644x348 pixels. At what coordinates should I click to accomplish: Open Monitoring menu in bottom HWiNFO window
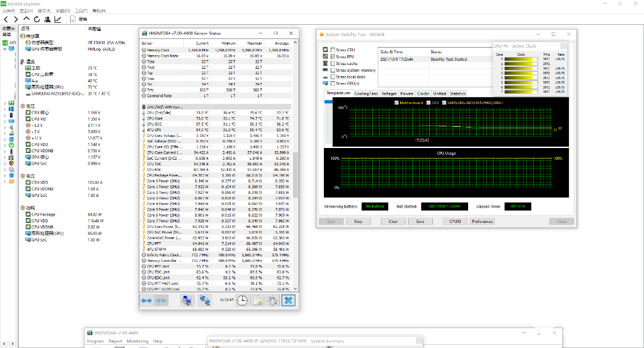pyautogui.click(x=137, y=341)
